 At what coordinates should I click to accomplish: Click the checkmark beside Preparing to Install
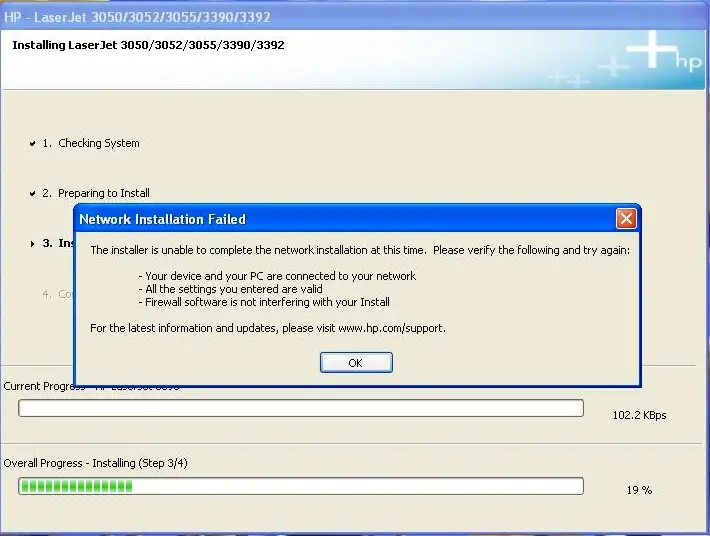point(32,194)
